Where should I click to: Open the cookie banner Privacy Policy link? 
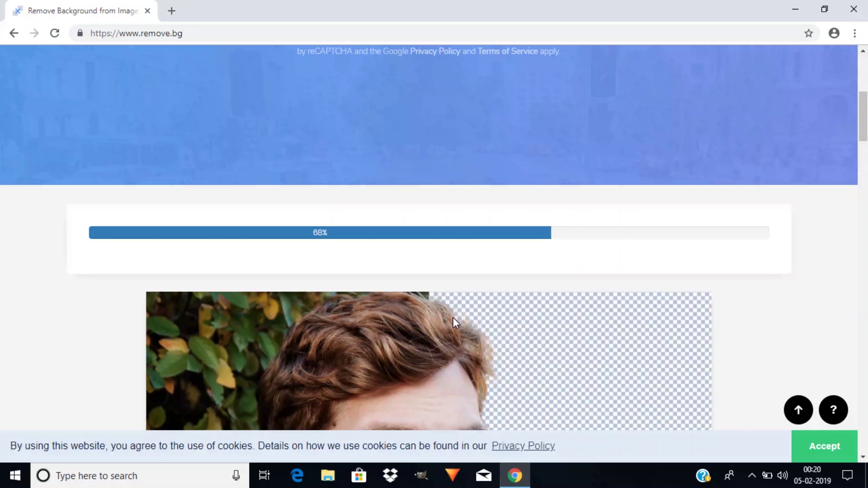coord(523,446)
